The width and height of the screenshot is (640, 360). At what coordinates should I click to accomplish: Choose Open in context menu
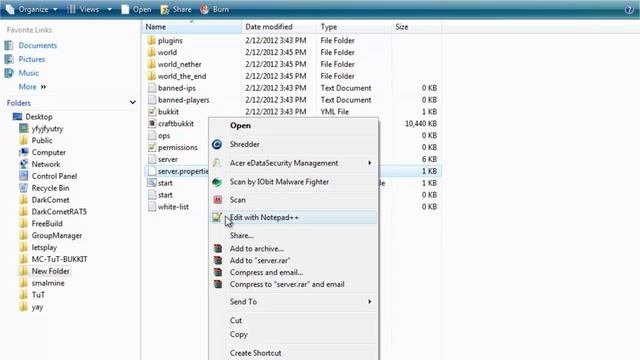click(293, 126)
